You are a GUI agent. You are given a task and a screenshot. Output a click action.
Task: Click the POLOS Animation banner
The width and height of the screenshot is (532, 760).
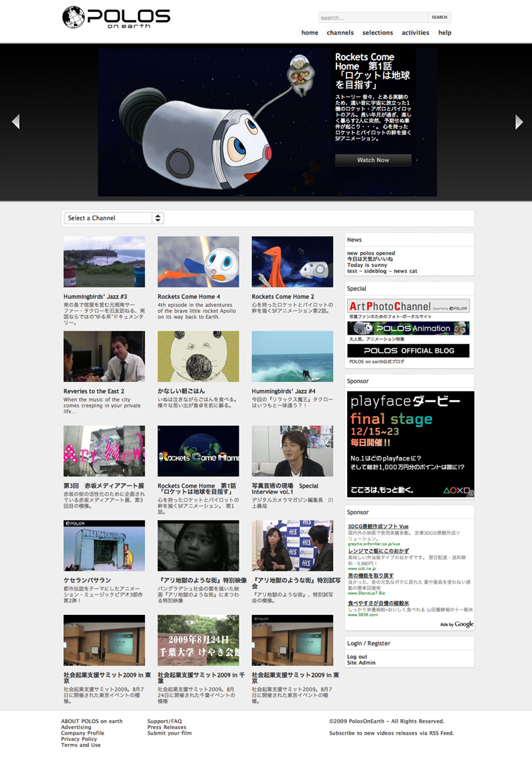pyautogui.click(x=408, y=328)
